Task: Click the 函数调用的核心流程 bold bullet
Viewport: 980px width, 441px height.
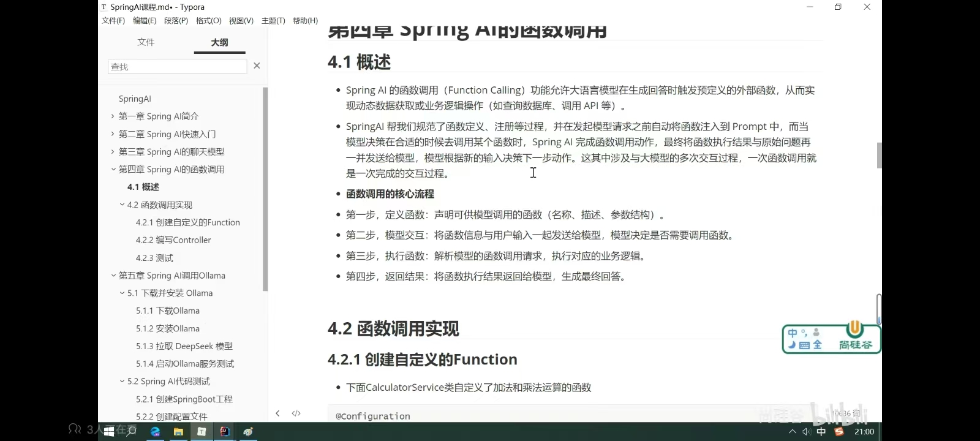Action: [x=390, y=194]
